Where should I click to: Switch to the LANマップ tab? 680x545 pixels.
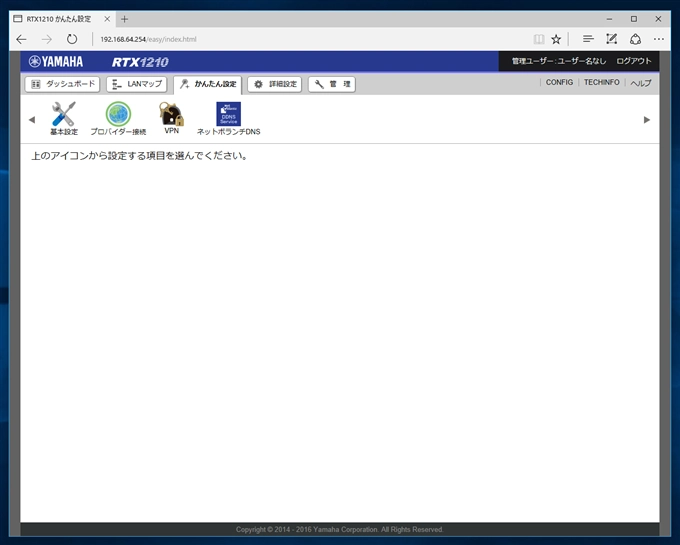(x=137, y=84)
